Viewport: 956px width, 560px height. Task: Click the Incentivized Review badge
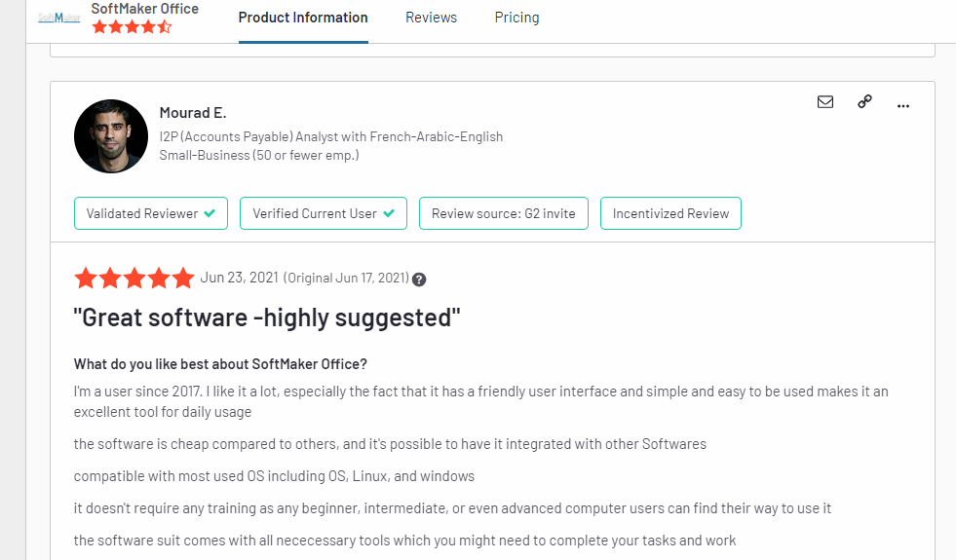(670, 213)
